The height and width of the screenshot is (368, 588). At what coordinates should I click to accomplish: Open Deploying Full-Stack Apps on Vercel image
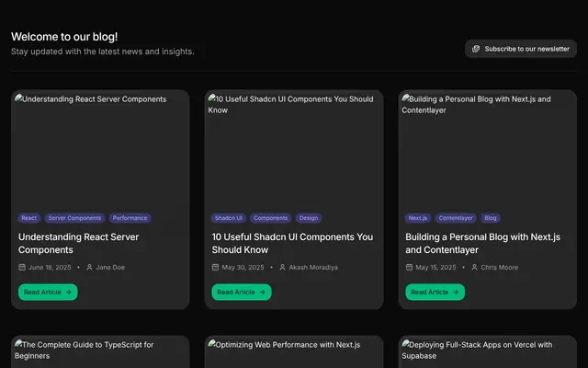[x=488, y=351]
